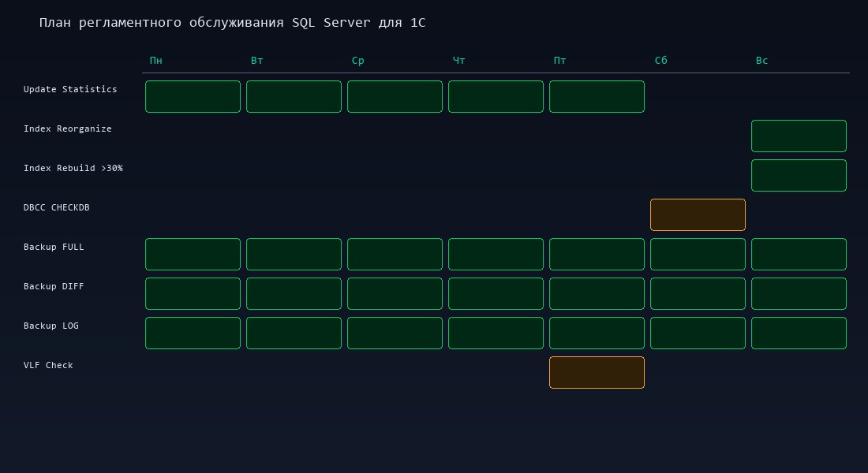Open the Update Statistics row label
The height and width of the screenshot is (473, 868).
(x=70, y=89)
